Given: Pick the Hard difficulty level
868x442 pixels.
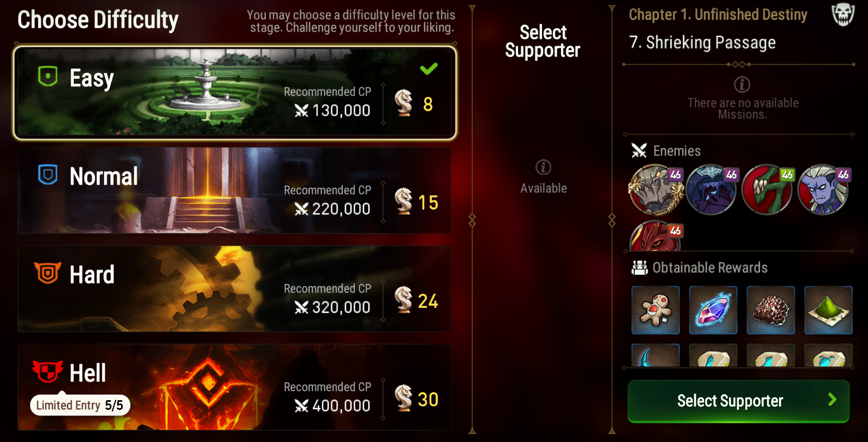Looking at the screenshot, I should click(x=234, y=289).
